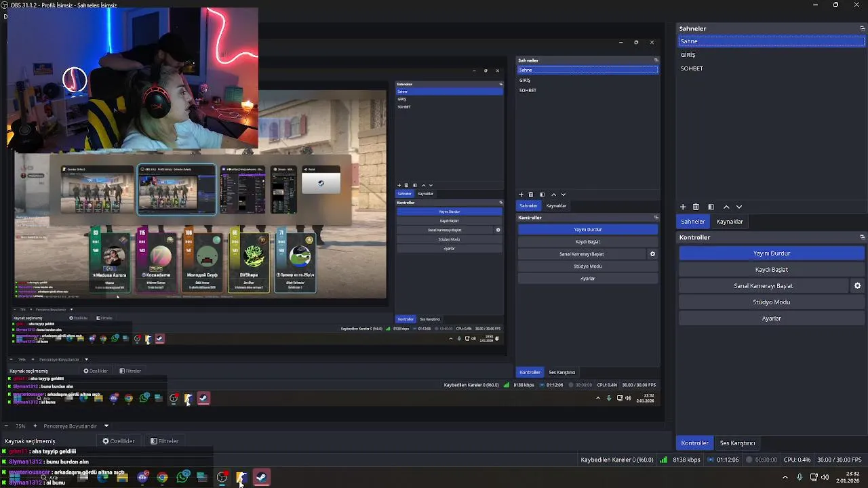Open OBS Studio from the taskbar
868x488 pixels.
[222, 477]
